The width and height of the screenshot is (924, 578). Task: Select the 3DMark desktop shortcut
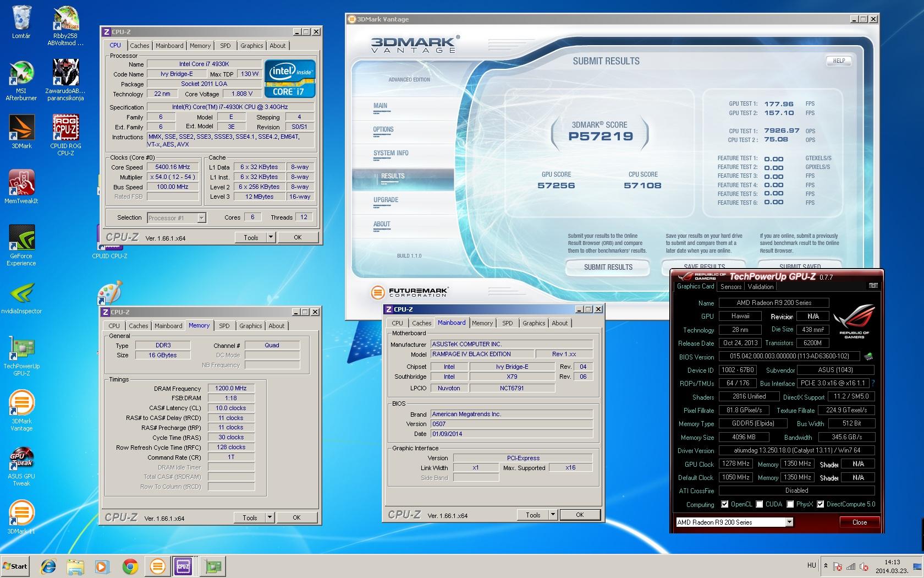[x=21, y=132]
